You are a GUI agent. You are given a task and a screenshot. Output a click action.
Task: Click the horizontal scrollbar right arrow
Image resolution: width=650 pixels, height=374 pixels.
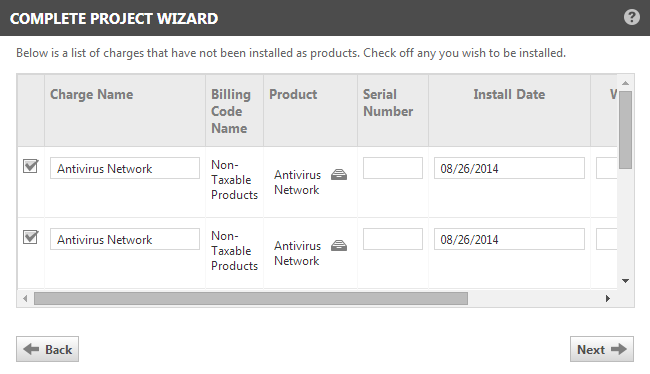608,298
